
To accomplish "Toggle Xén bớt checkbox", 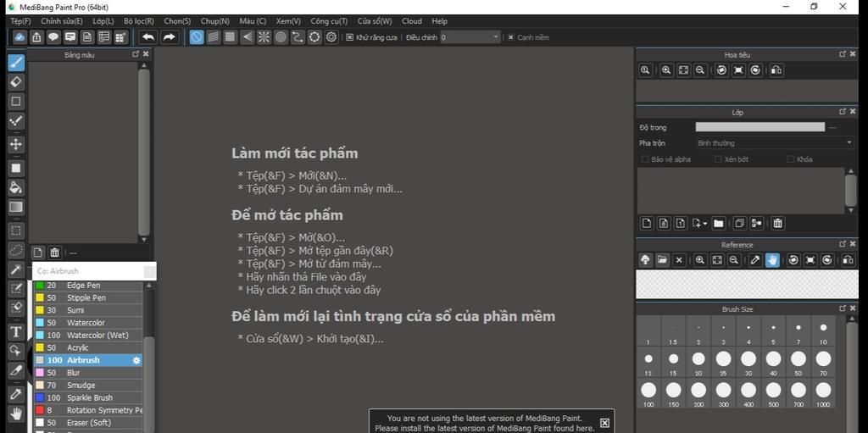I will tap(719, 159).
